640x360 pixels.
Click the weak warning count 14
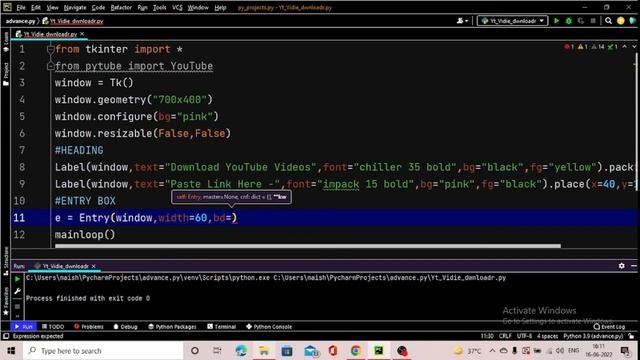(x=598, y=47)
